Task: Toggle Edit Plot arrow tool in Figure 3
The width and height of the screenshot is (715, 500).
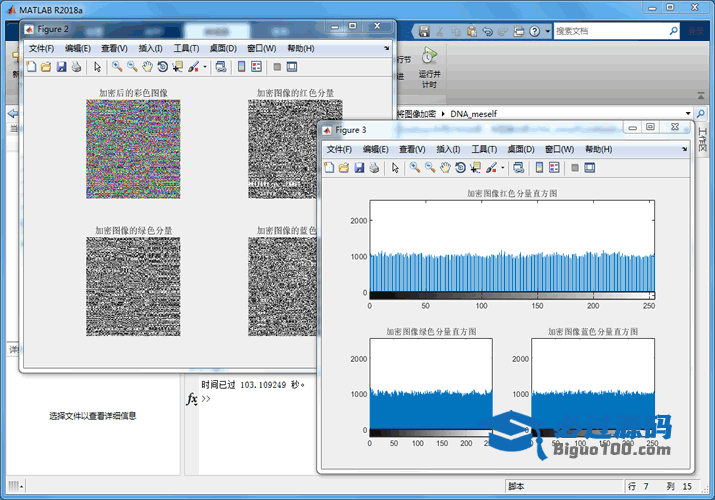Action: pyautogui.click(x=395, y=168)
